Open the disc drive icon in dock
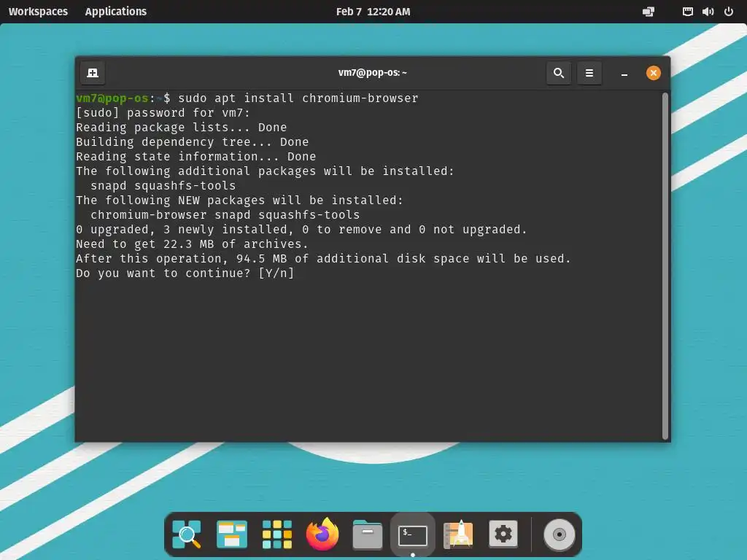 point(560,534)
